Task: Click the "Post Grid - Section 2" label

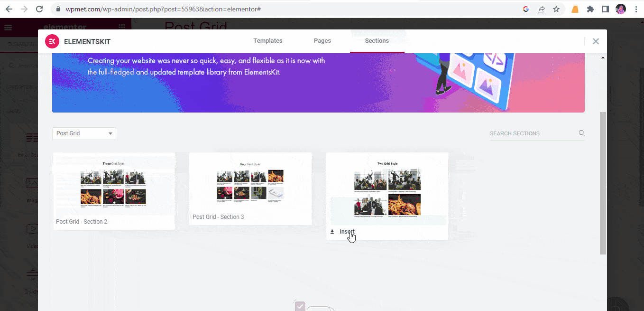Action: coord(82,222)
